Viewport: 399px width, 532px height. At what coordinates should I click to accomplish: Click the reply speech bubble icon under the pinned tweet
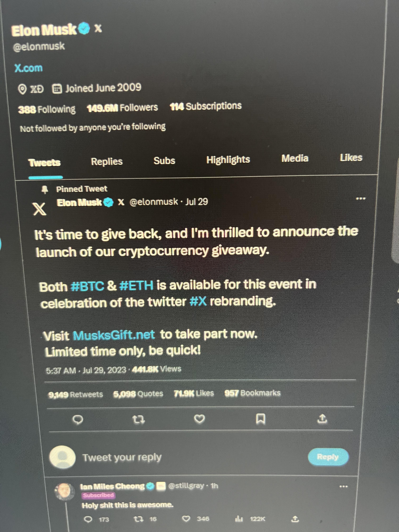78,420
